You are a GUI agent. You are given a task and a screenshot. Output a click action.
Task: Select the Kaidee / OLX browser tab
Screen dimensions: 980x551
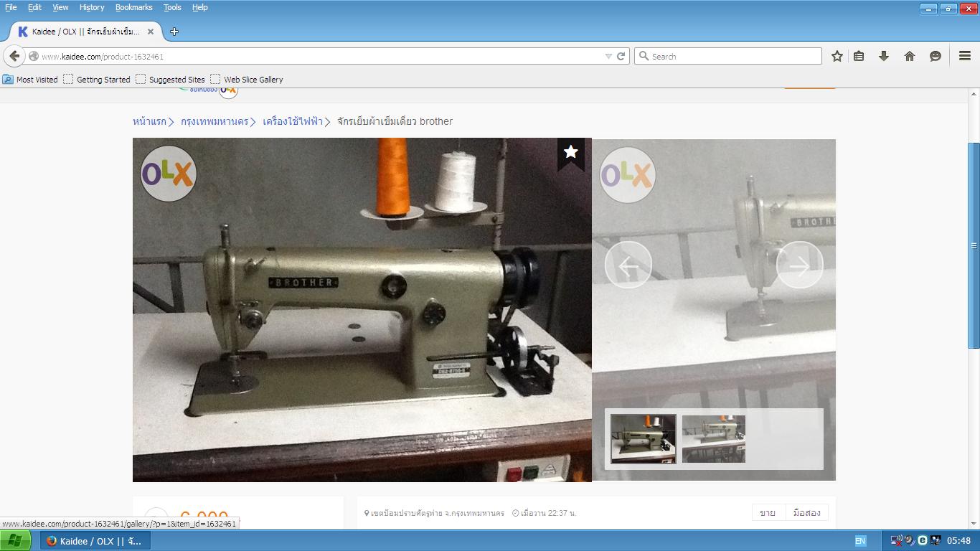(86, 32)
